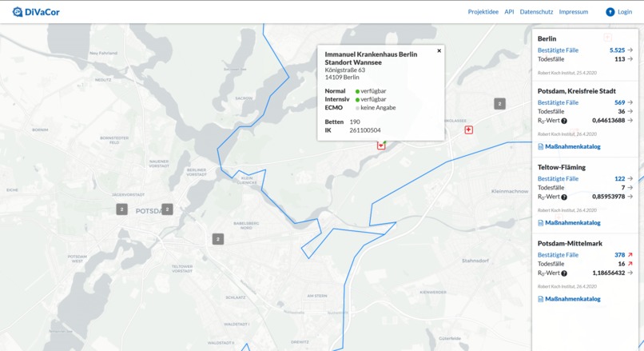Viewport: 644px width, 351px height.
Task: Click arrow next to Berlin 5.525 cases
Action: [630, 50]
